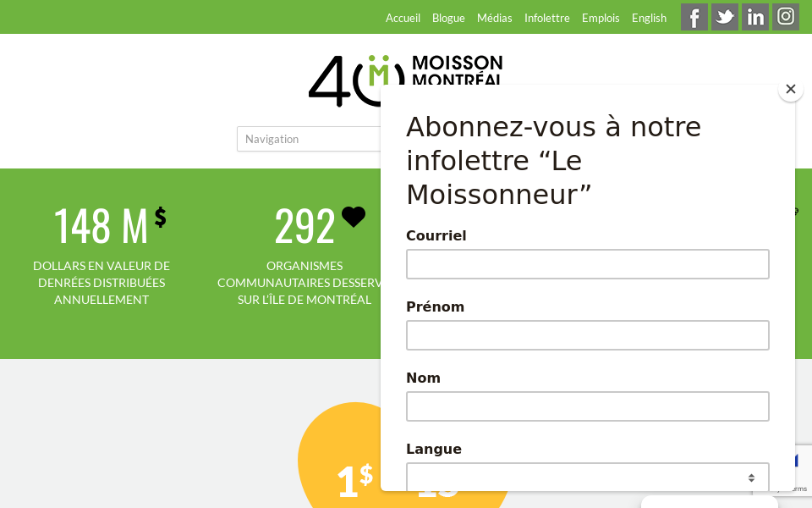Open Moisson Montréal's Facebook page
The width and height of the screenshot is (812, 508).
[694, 17]
